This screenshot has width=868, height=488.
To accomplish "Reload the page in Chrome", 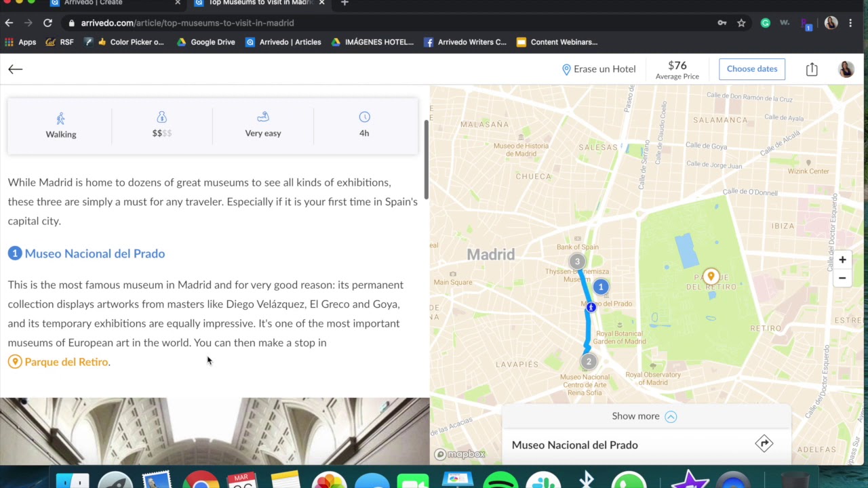I will (47, 22).
